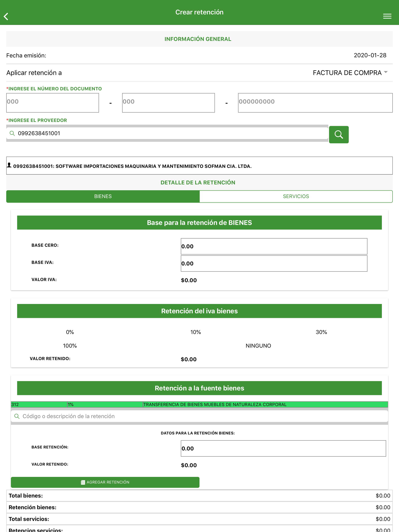This screenshot has height=532, width=399.
Task: Open the hamburger menu
Action: (x=387, y=16)
